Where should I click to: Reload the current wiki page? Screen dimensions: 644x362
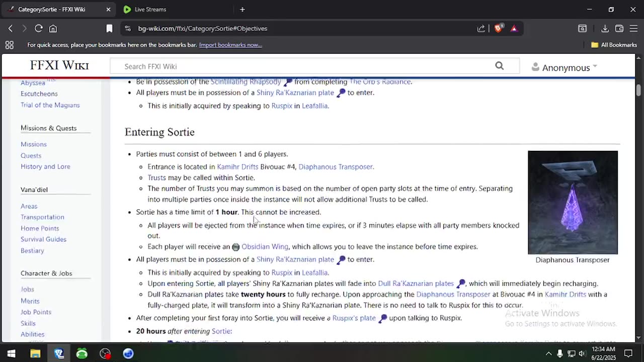tap(38, 29)
